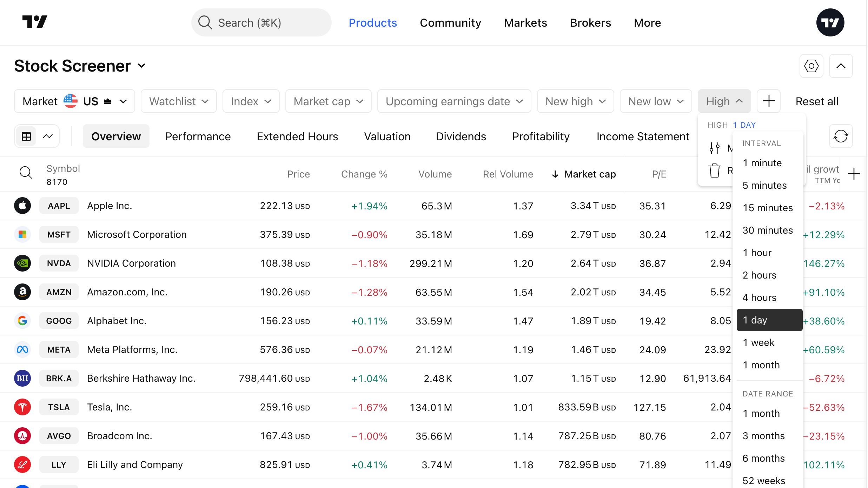Collapse filters with the up chevron button
868x488 pixels.
[840, 66]
